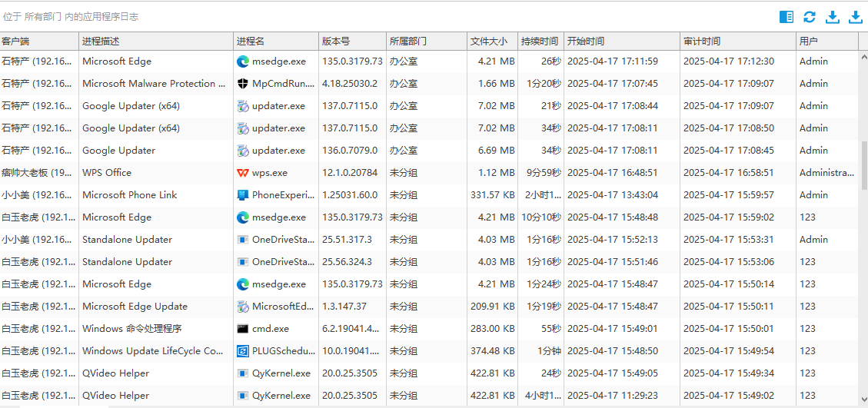
Task: Click the shield icon beside MpCmdRun
Action: click(x=242, y=84)
